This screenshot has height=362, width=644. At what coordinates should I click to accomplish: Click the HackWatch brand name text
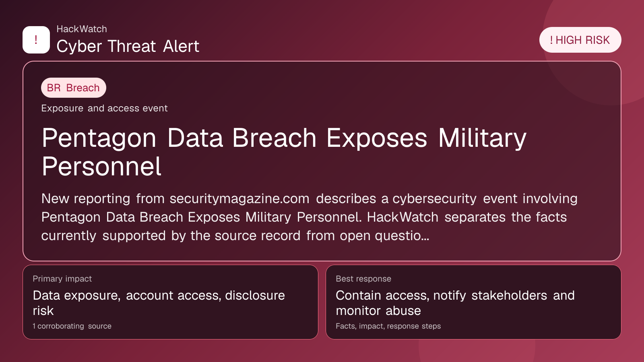click(x=82, y=29)
